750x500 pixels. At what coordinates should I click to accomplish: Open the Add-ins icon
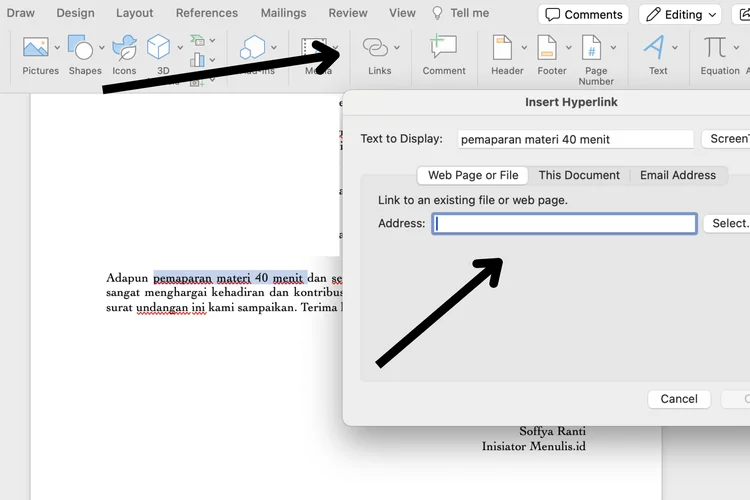point(252,47)
